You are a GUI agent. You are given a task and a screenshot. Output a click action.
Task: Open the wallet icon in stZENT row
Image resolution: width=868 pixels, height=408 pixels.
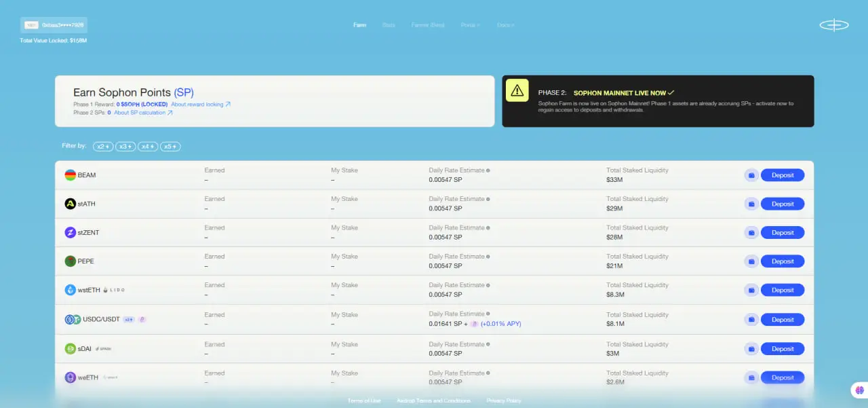(x=751, y=232)
